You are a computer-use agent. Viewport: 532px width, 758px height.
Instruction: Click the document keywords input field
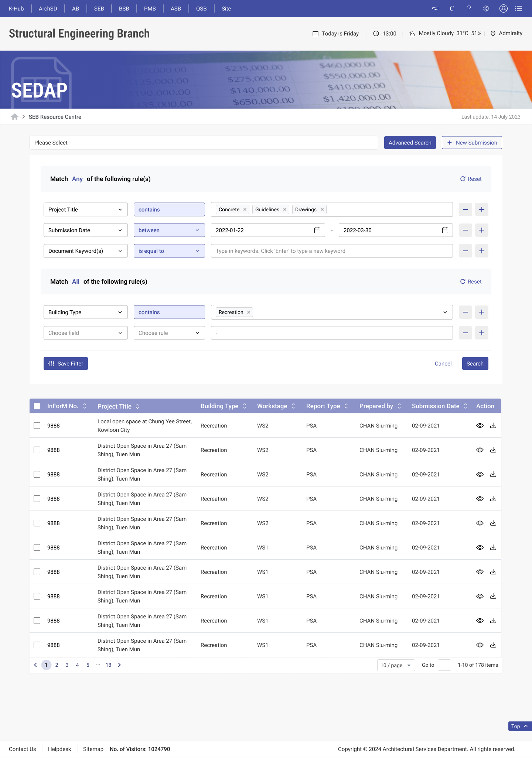tap(331, 251)
